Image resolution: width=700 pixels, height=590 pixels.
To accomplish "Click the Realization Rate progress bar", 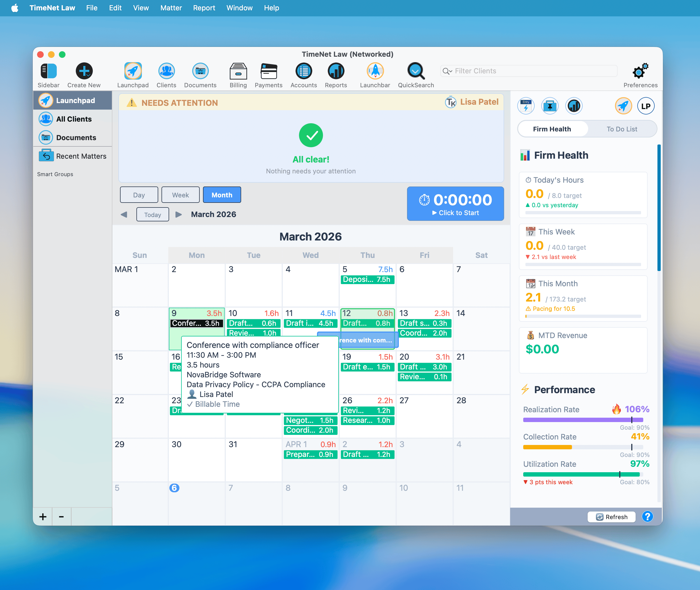I will point(582,420).
